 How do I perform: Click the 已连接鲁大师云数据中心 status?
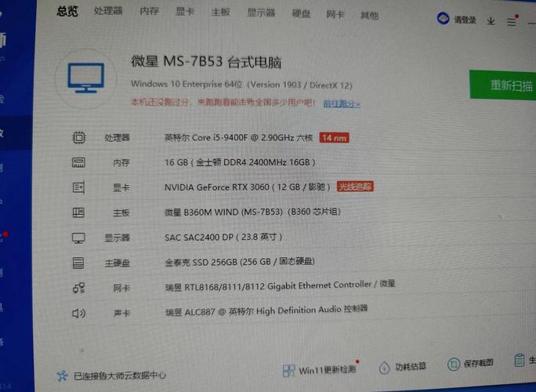pyautogui.click(x=120, y=376)
